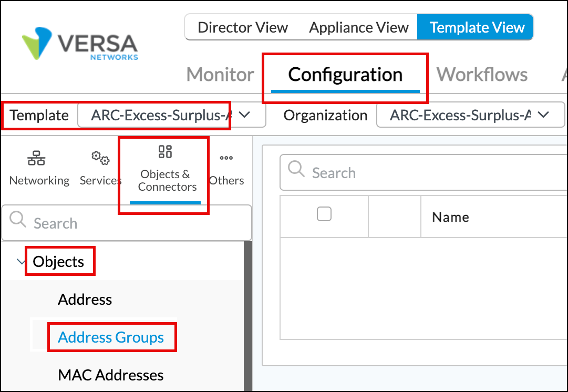Open the Template dropdown
568x392 pixels.
[x=171, y=115]
